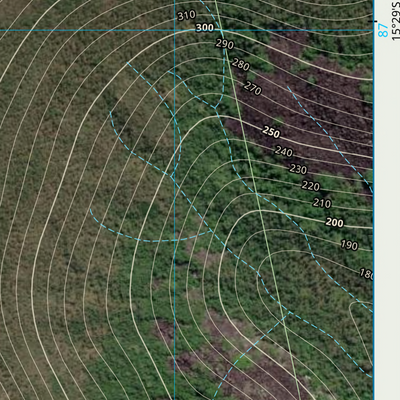Click the 310 contour elevation label

[x=186, y=15]
